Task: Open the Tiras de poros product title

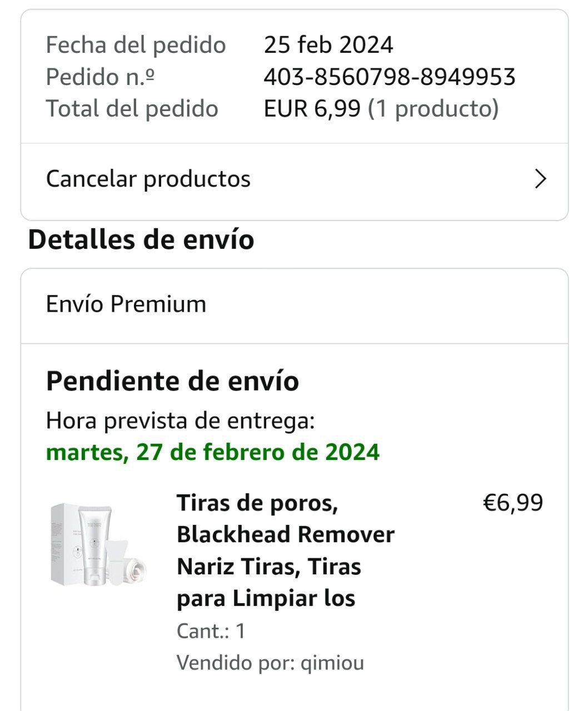Action: [285, 550]
